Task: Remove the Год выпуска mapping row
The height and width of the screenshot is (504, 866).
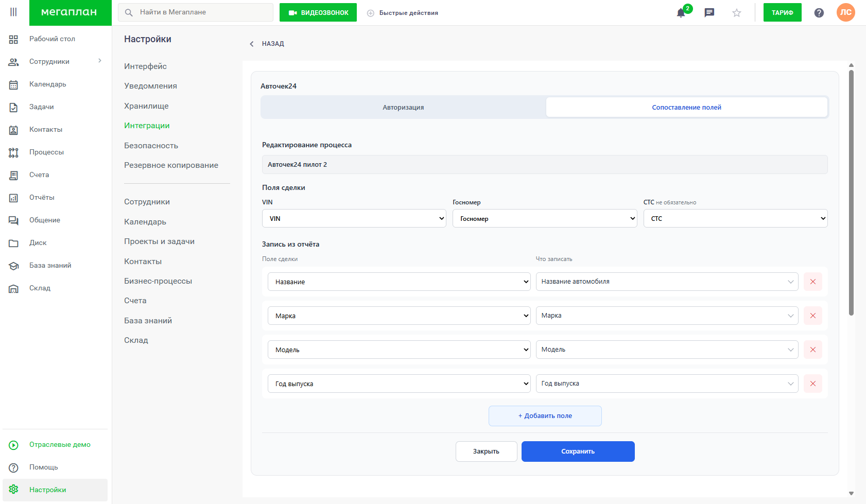Action: click(813, 384)
